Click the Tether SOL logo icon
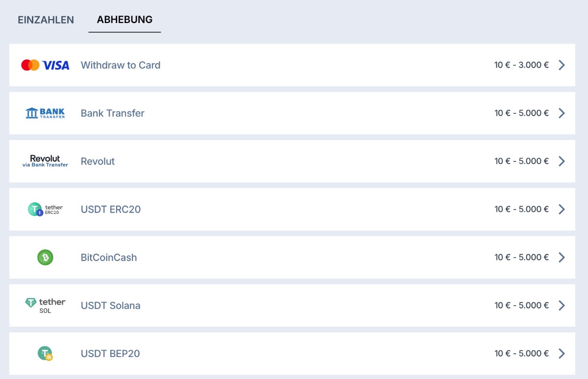The width and height of the screenshot is (588, 379). [x=45, y=306]
